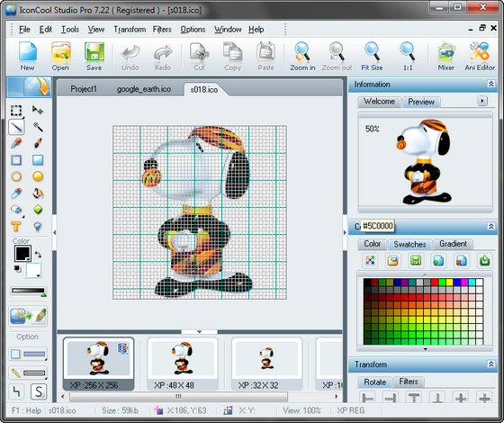
Task: Click the save swatches icon
Action: [416, 260]
